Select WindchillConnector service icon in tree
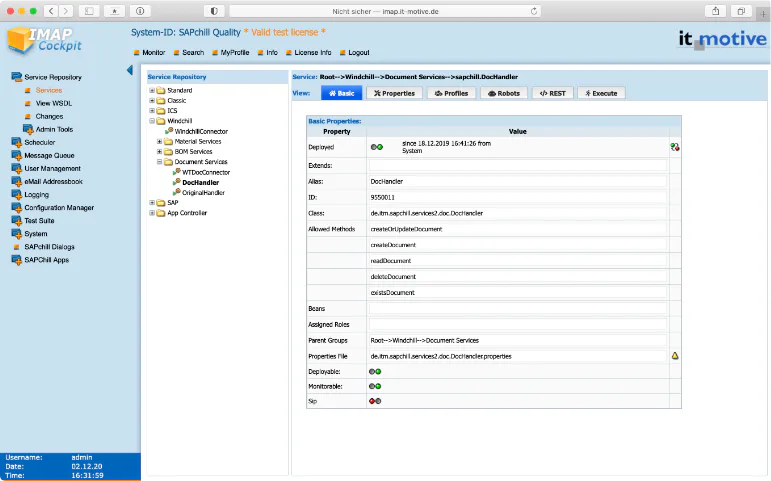This screenshot has width=771, height=481. pos(169,131)
